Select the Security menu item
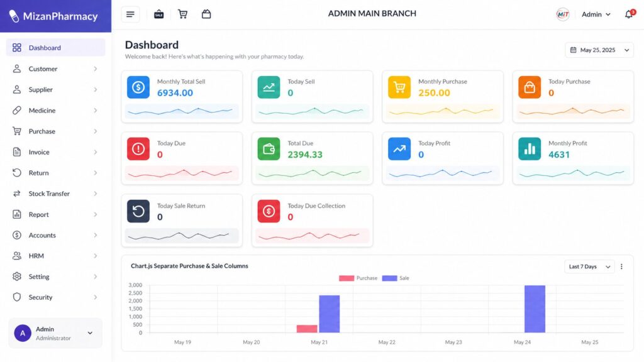This screenshot has height=362, width=644. [55, 297]
